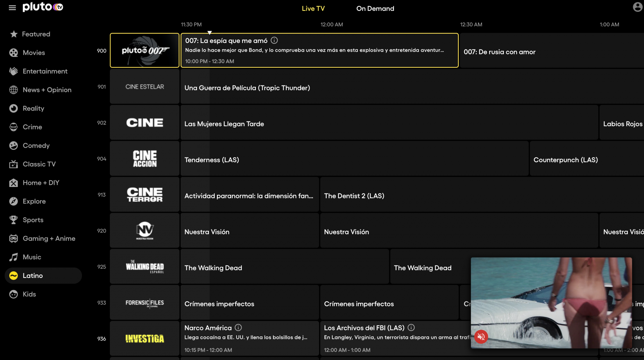Show info for 007: La espía que me amó
The image size is (644, 360).
point(274,40)
